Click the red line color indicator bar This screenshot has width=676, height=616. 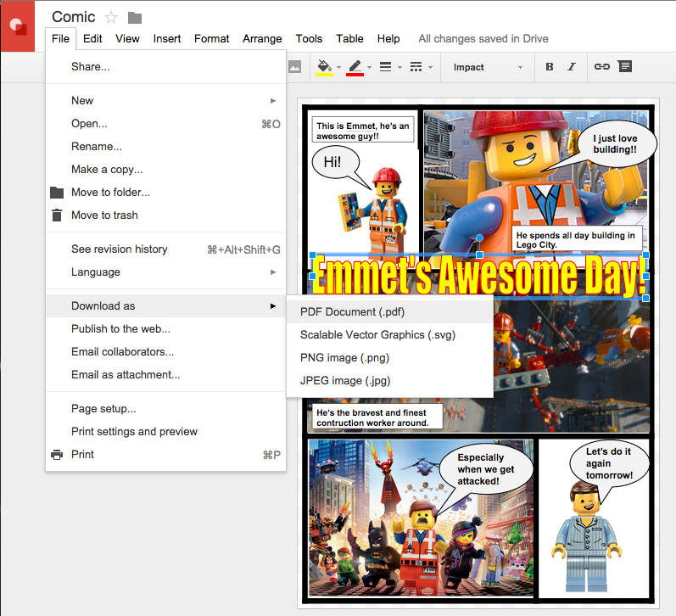click(x=355, y=75)
